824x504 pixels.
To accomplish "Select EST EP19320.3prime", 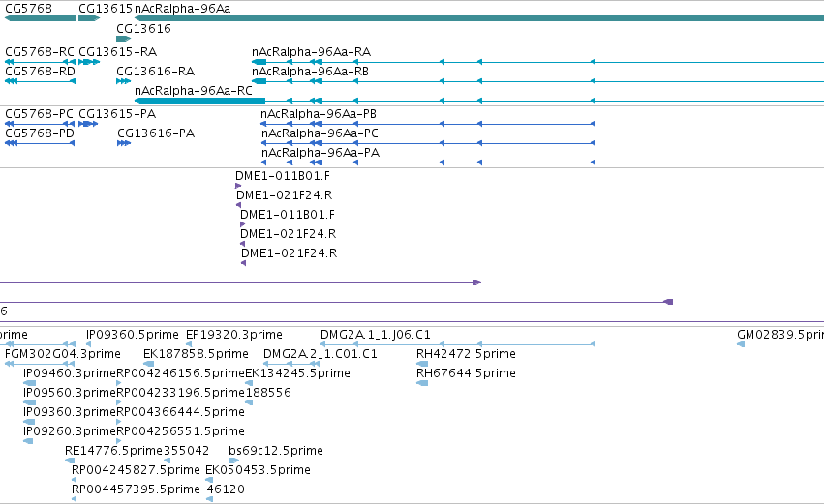I will click(x=234, y=335).
